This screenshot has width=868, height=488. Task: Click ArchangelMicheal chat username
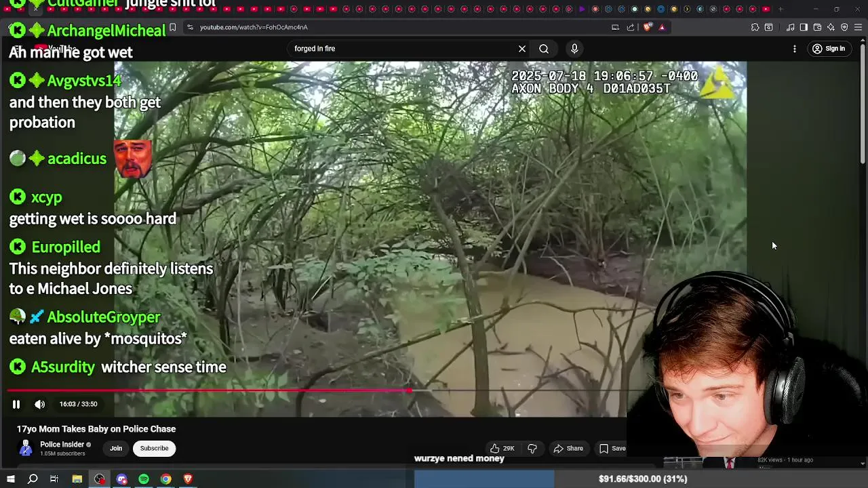(106, 30)
